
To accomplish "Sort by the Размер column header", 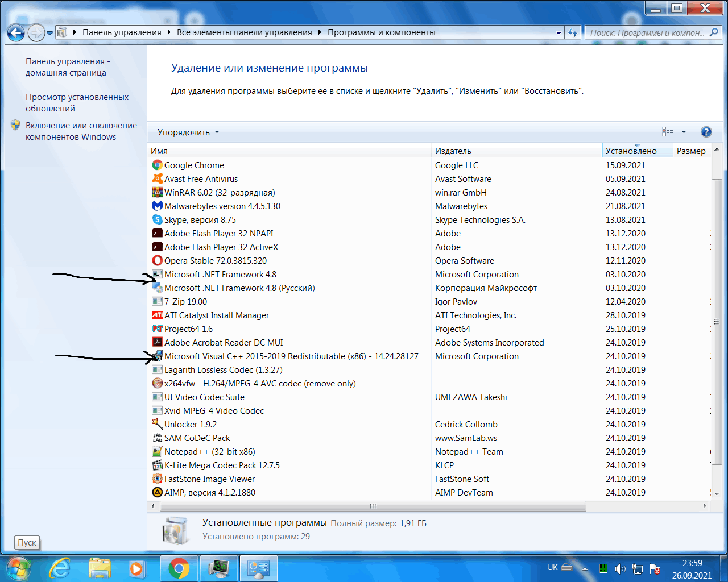I will tap(692, 151).
